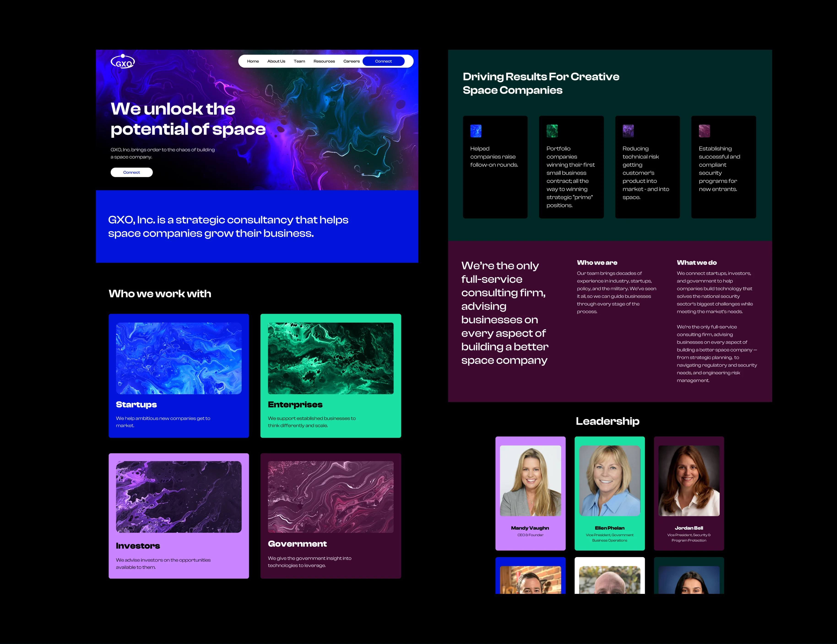837x644 pixels.
Task: Click 'We advise investors on the opportunities' text
Action: click(163, 563)
